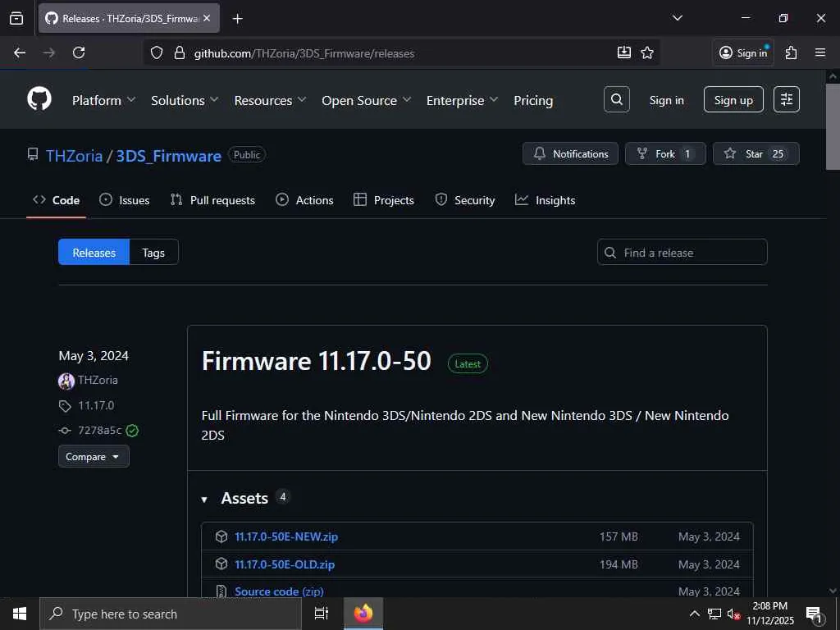Image resolution: width=840 pixels, height=630 pixels.
Task: Open a new tab with plus
Action: click(x=237, y=19)
